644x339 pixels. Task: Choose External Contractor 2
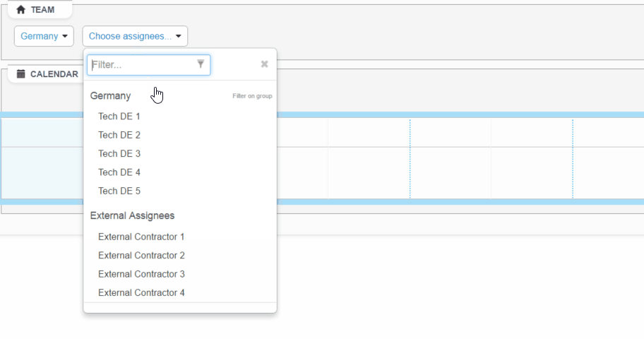point(141,255)
